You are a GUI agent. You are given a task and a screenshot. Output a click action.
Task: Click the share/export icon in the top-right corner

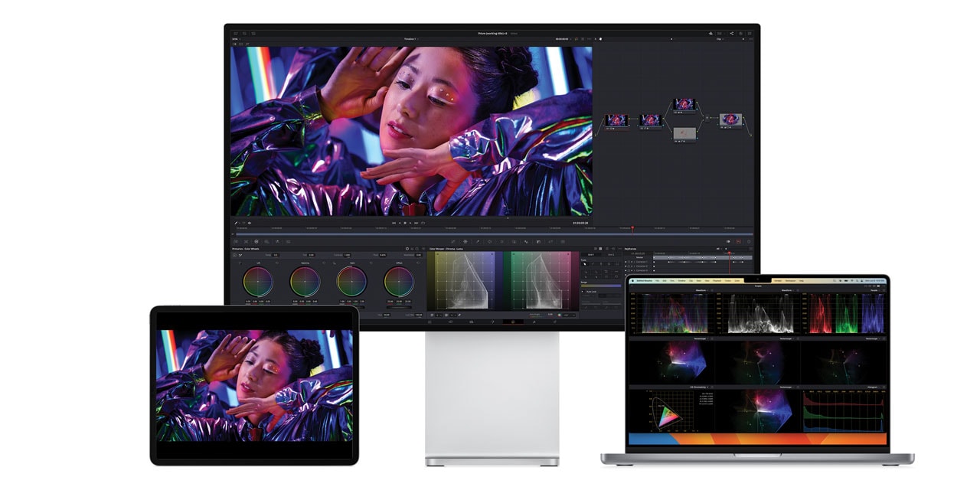pyautogui.click(x=731, y=34)
